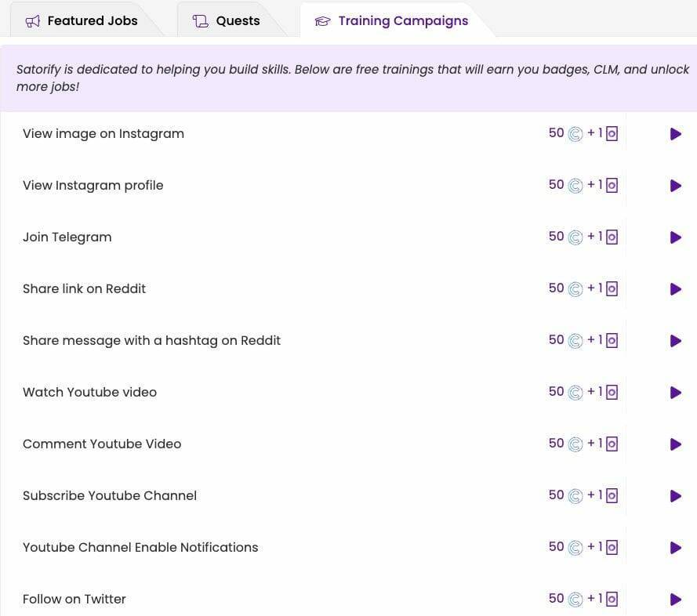Click the 'View Instagram profile' title
The image size is (697, 616).
click(x=93, y=185)
